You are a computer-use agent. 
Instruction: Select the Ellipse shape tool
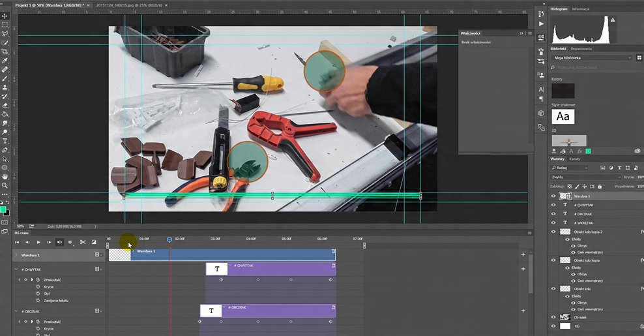click(x=5, y=168)
